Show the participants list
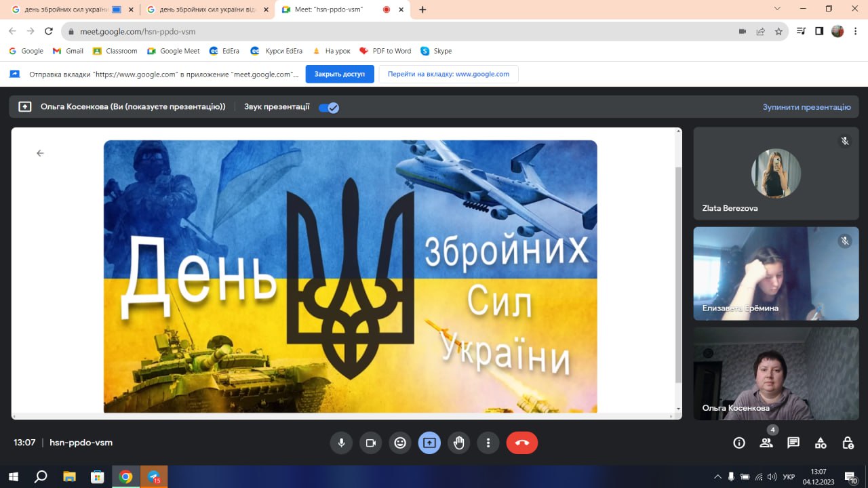 (766, 443)
